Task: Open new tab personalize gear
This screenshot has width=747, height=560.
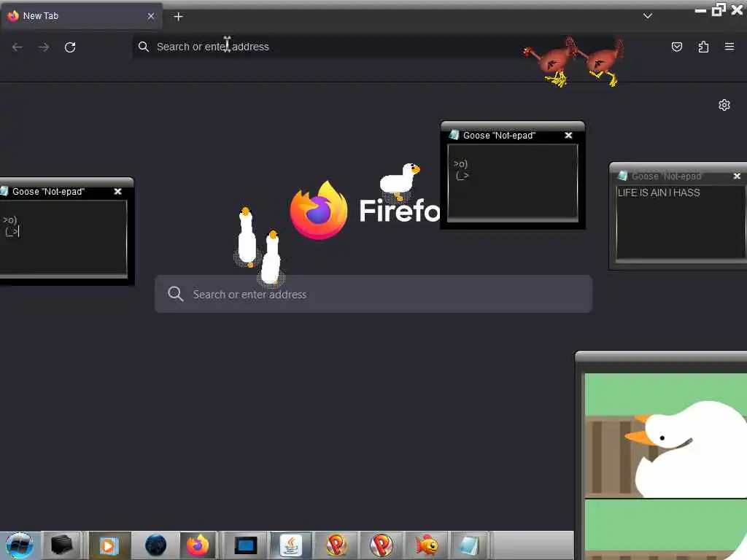Action: (724, 105)
